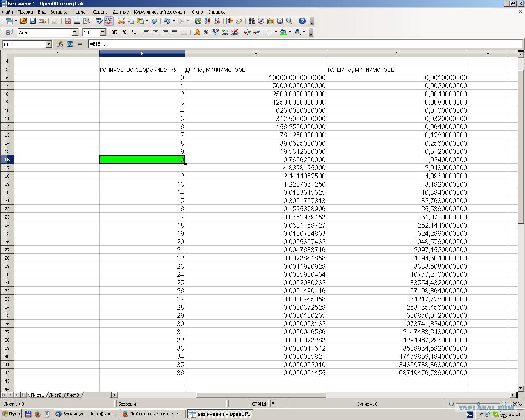Click the Save document icon
This screenshot has width=525, height=420.
33,21
